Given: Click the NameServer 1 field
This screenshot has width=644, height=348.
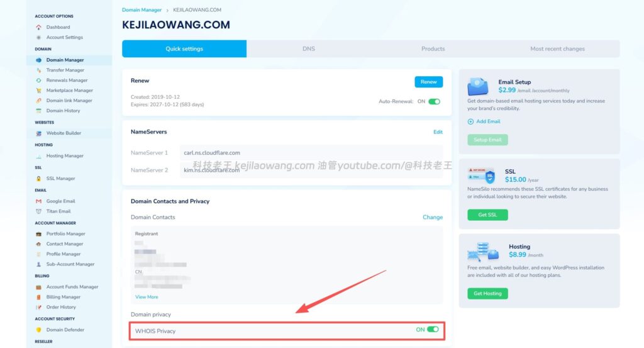Looking at the screenshot, I should point(311,153).
